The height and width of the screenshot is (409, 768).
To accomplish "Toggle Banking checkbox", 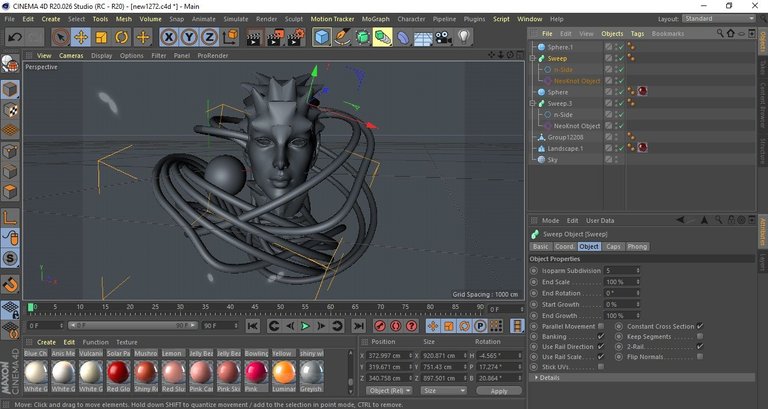I will tap(601, 337).
